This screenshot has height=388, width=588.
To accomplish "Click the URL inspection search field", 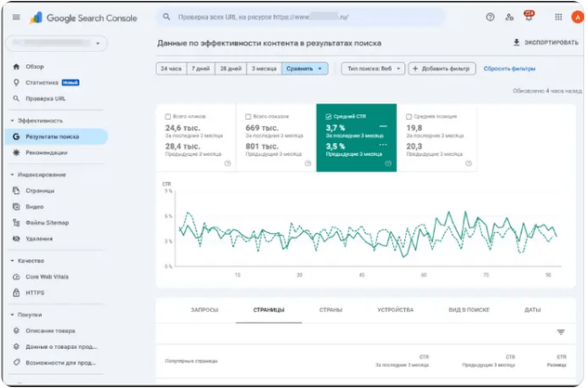I will coord(300,17).
